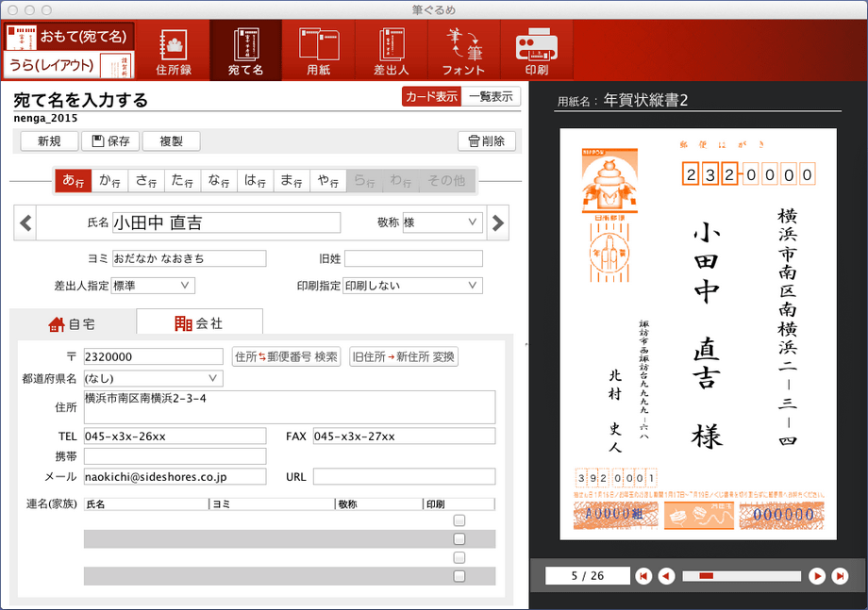The width and height of the screenshot is (868, 610).
Task: Click the record position slider
Action: click(742, 576)
